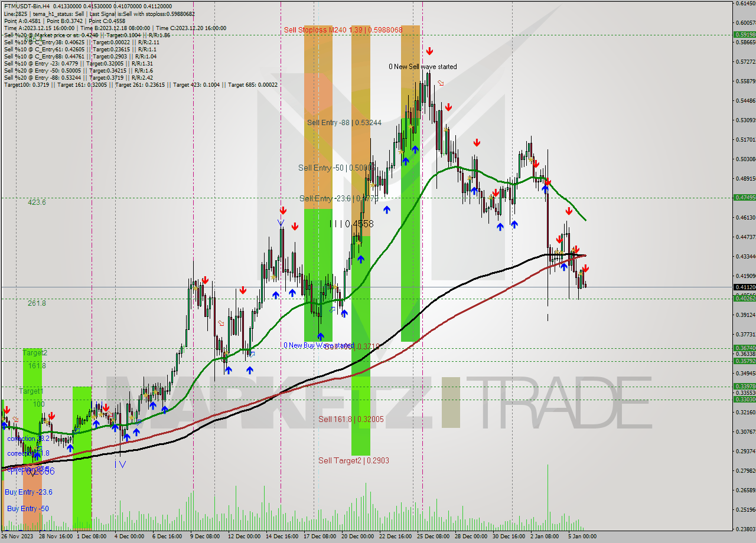756x543 pixels.
Task: Click the 0.44737 price axis label
Action: coord(745,237)
